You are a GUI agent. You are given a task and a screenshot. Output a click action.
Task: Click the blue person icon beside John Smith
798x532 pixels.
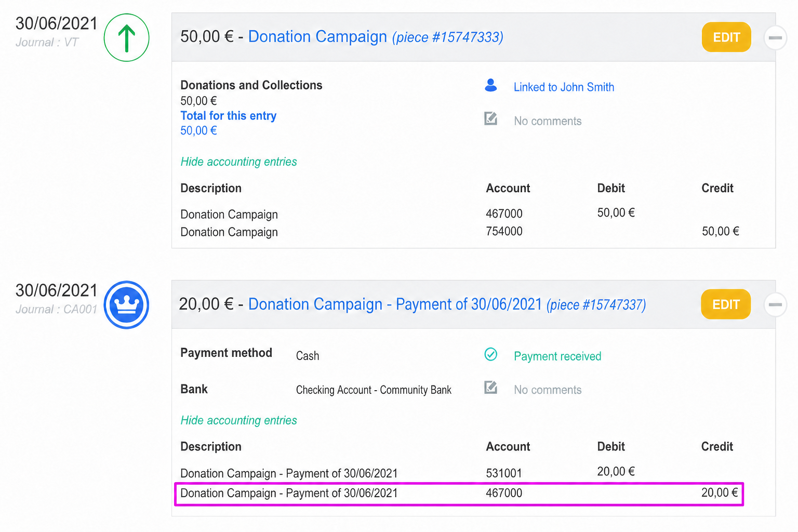tap(490, 86)
